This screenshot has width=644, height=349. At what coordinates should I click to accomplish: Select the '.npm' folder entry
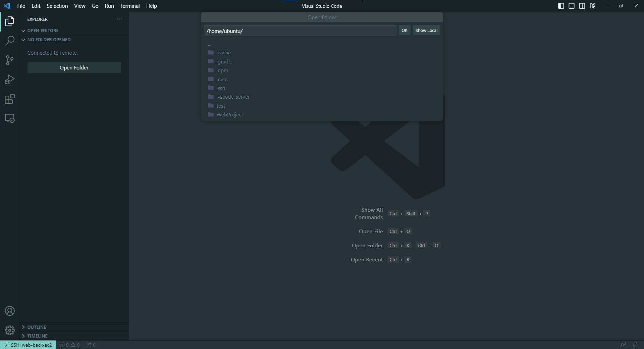[322, 70]
